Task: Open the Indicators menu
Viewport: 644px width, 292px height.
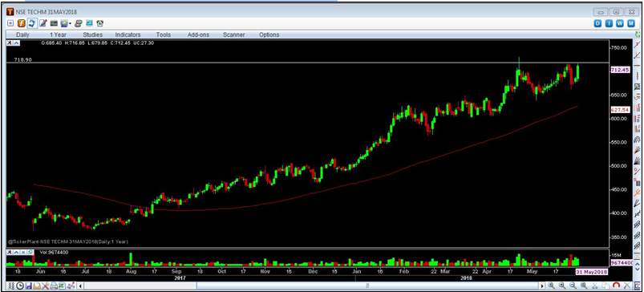Action: 128,35
